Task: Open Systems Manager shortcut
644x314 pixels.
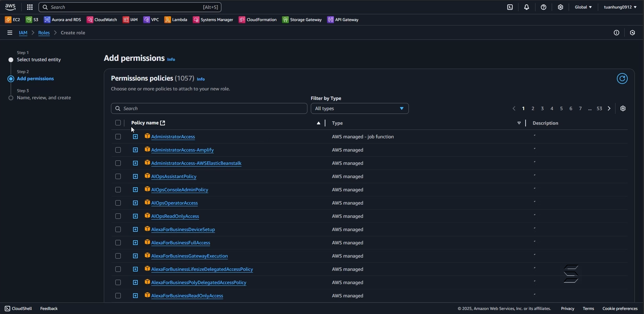Action: 213,20
